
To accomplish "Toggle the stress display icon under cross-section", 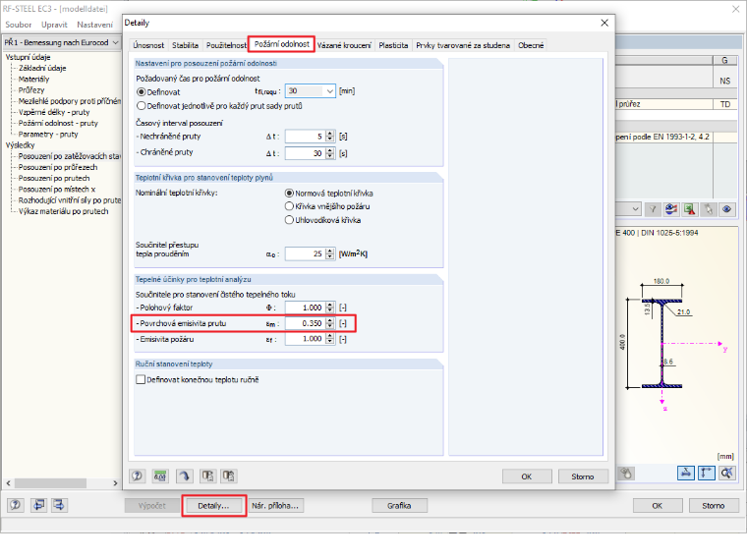I will 686,473.
